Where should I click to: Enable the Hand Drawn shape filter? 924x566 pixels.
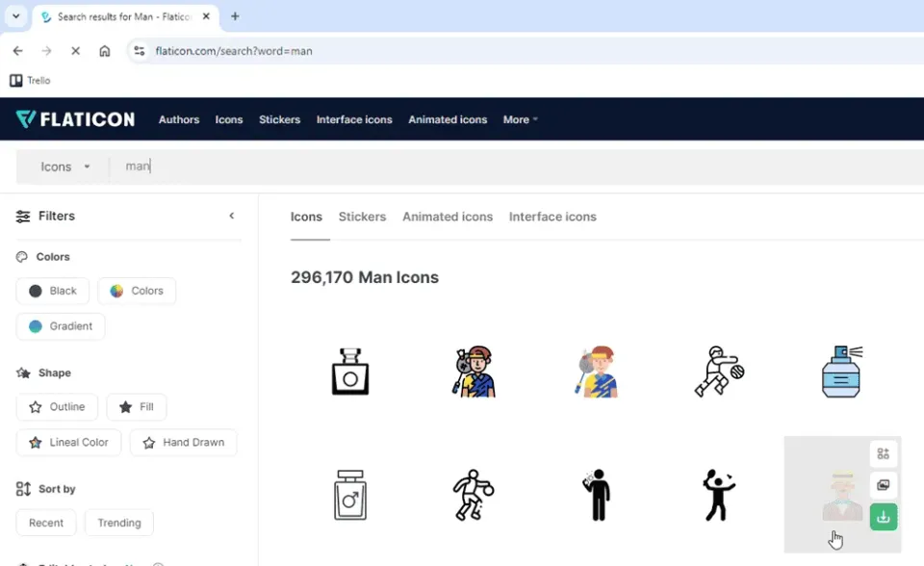pyautogui.click(x=183, y=442)
